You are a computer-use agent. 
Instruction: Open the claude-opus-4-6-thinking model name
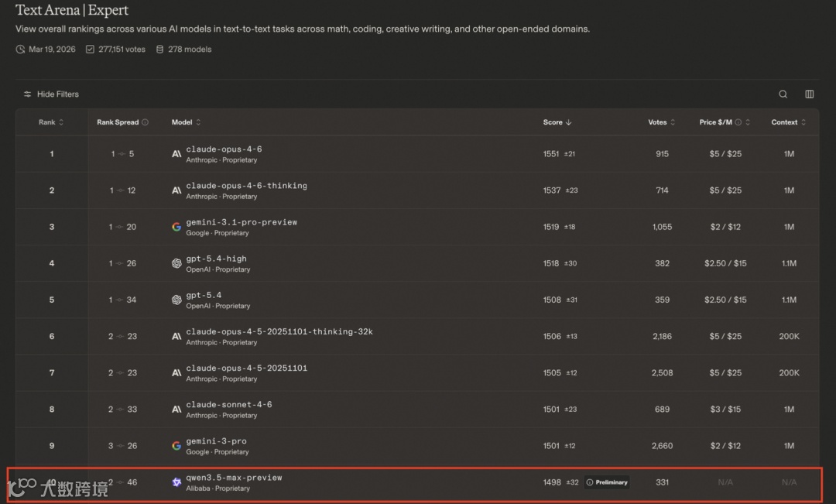coord(246,186)
